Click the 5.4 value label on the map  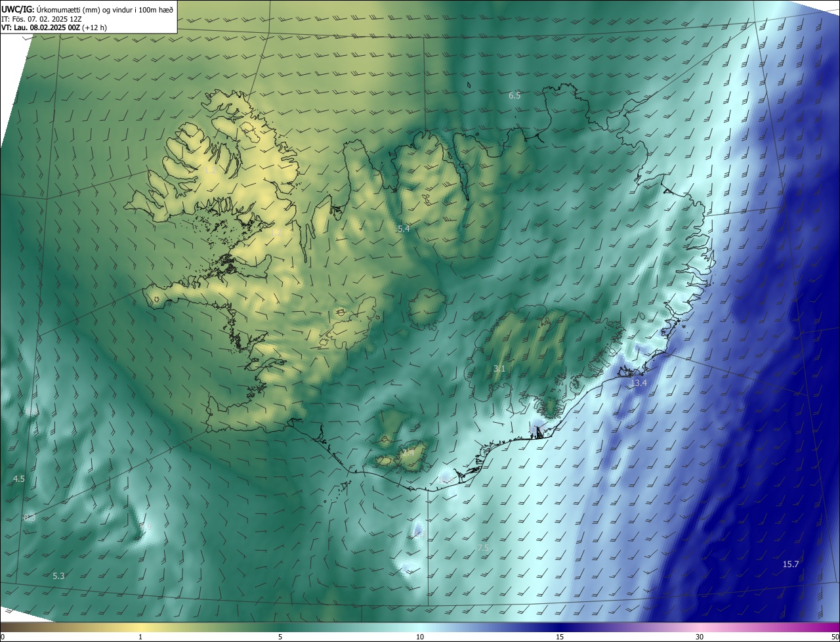[x=404, y=229]
